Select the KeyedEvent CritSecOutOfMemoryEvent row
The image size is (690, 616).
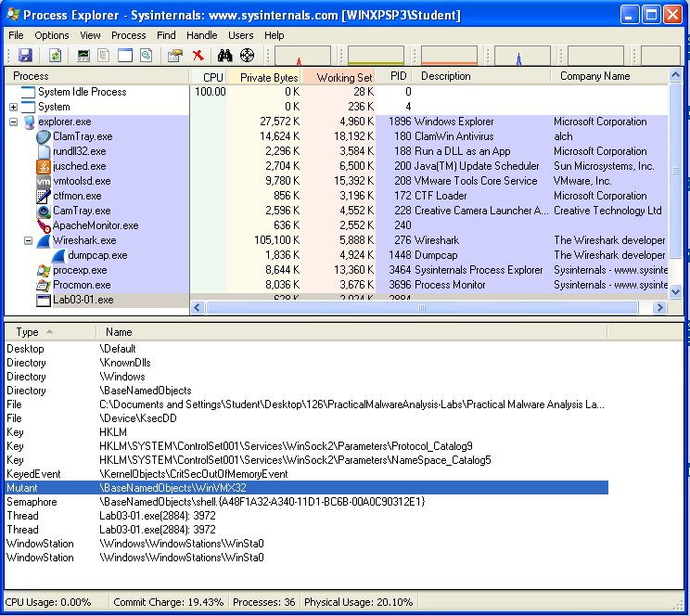tap(307, 474)
